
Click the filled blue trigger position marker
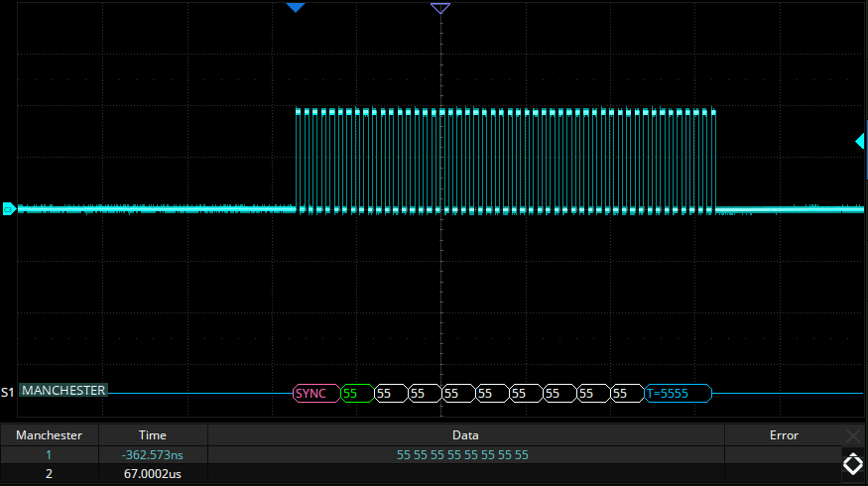(x=295, y=8)
